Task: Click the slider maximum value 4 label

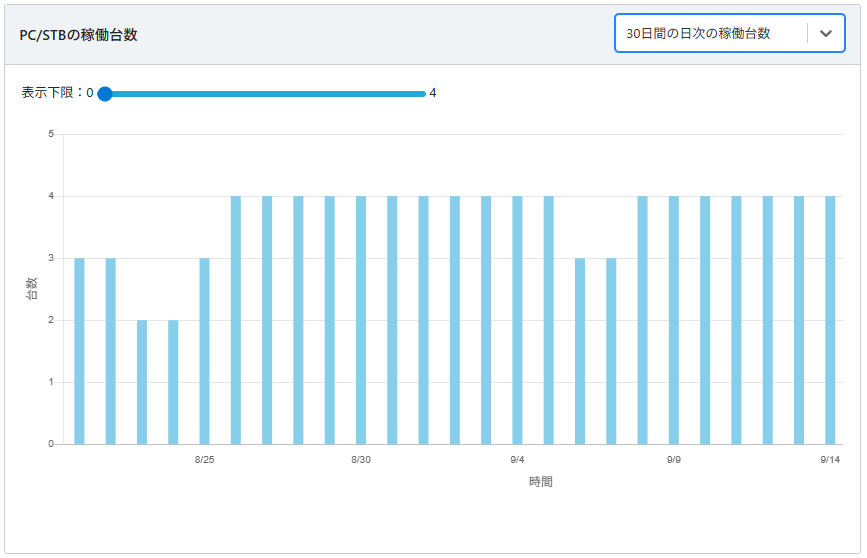Action: 433,93
